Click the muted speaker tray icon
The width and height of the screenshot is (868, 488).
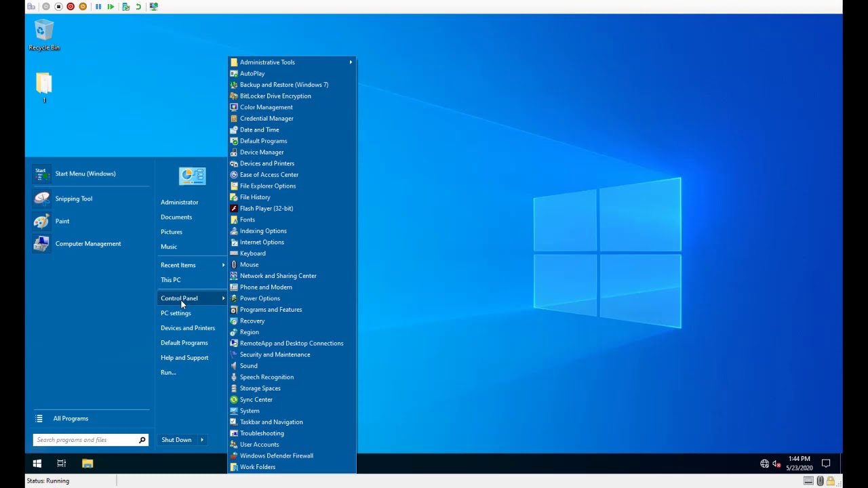776,464
